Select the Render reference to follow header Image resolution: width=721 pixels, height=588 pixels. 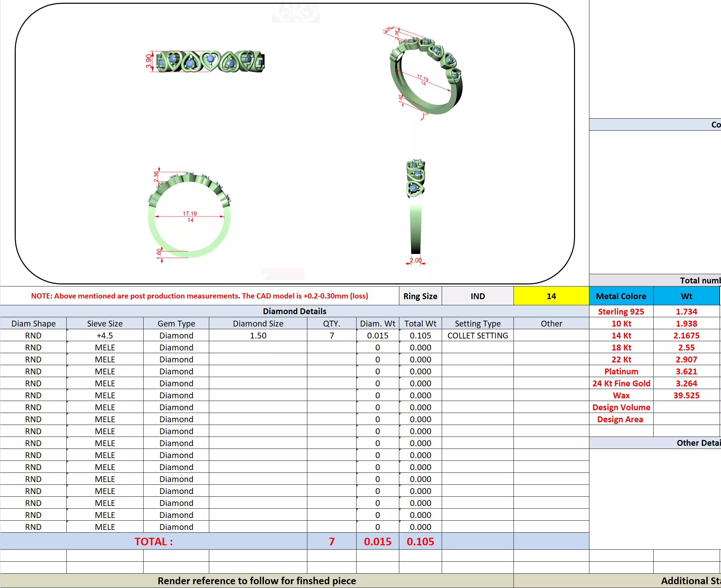[256, 580]
